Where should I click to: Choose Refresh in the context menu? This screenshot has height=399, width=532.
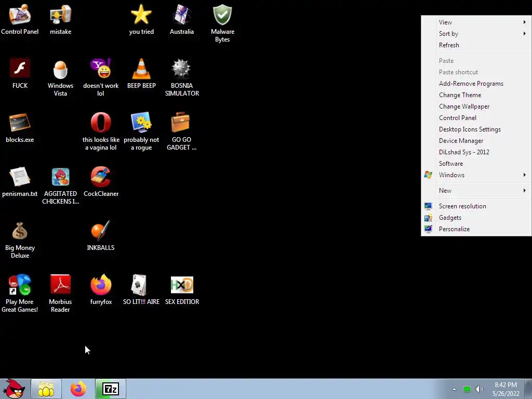click(x=476, y=45)
